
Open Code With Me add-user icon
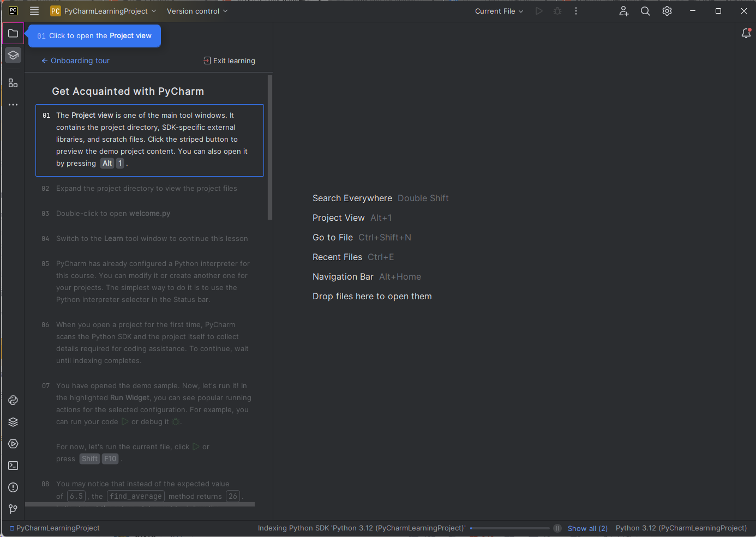624,11
